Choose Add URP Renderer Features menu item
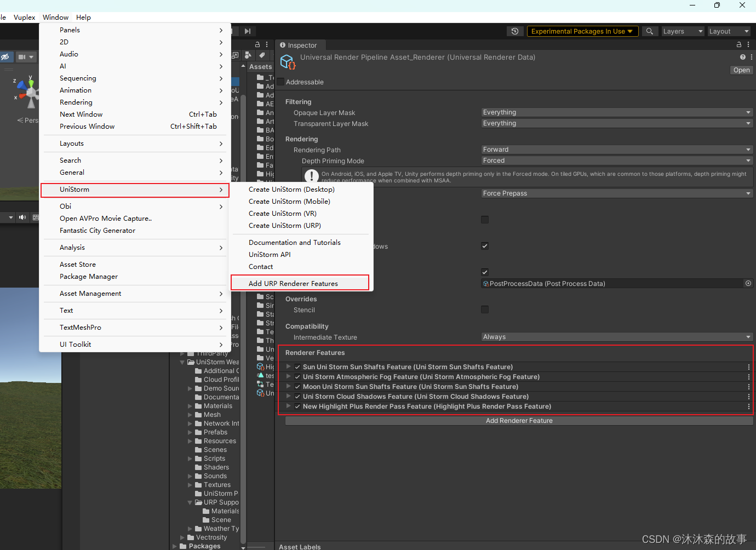This screenshot has width=756, height=550. (x=300, y=283)
